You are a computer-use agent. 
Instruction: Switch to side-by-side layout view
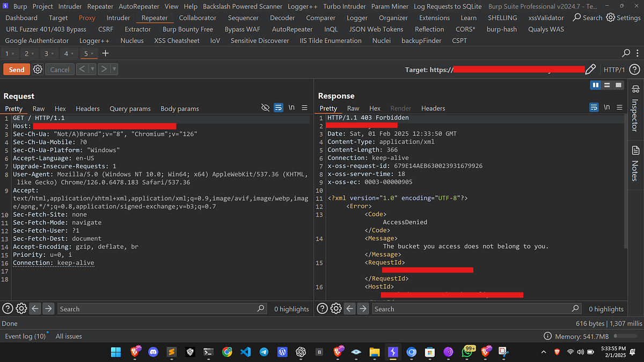point(595,85)
